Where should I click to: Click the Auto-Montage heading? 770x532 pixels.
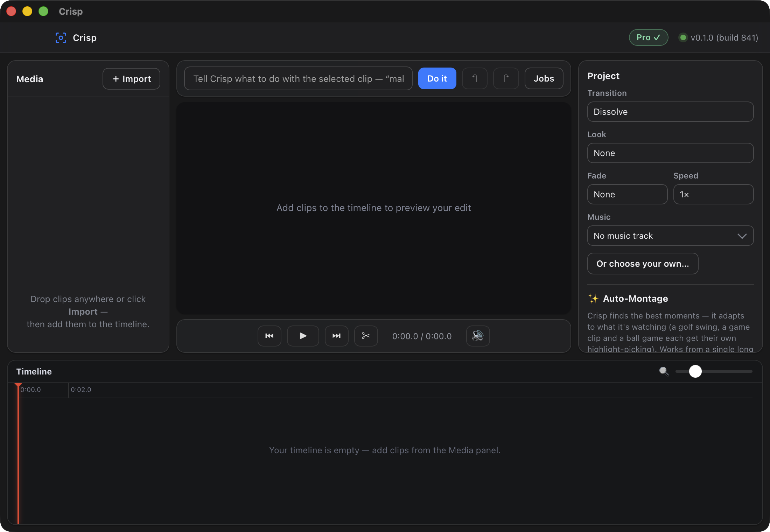[635, 299]
